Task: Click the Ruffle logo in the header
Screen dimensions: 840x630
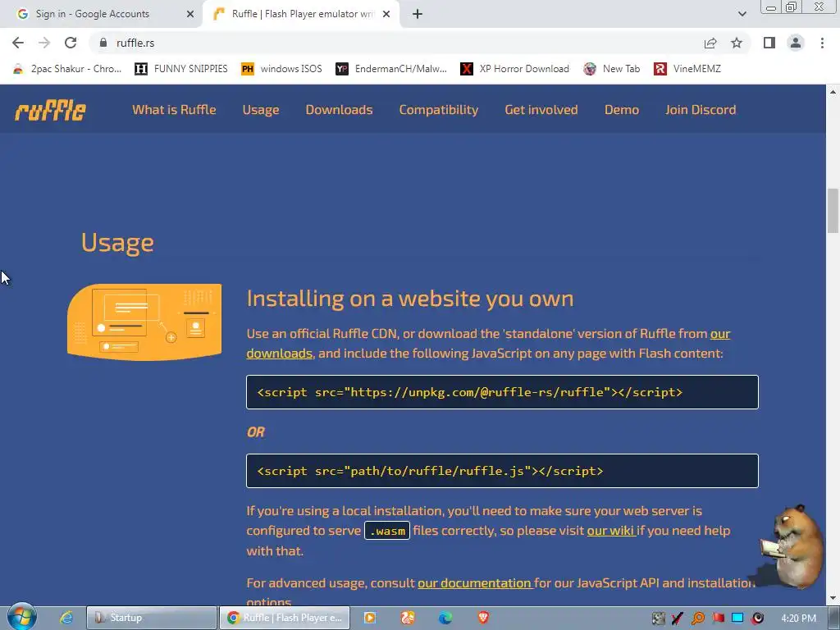Action: pyautogui.click(x=50, y=111)
